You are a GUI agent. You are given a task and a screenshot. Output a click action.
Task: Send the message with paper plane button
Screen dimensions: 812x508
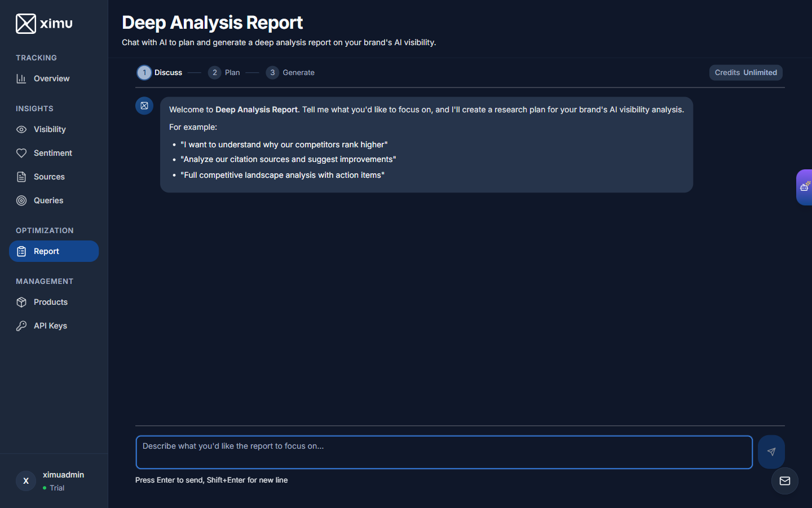771,452
